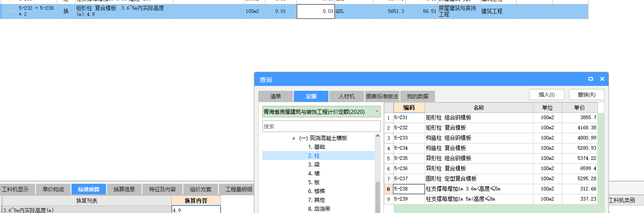Select tree item 7. 其他
This screenshot has height=213, width=644.
[316, 200]
